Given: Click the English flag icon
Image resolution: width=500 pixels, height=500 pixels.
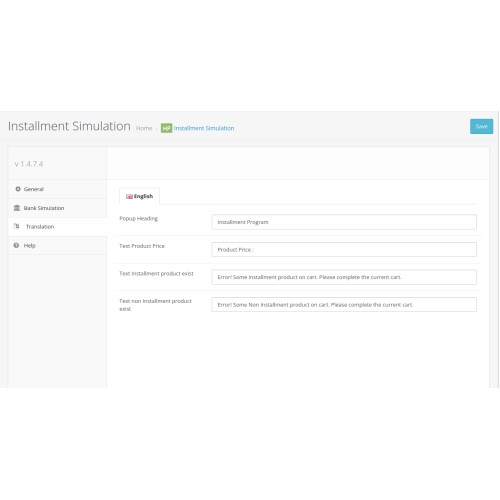Looking at the screenshot, I should (x=129, y=197).
